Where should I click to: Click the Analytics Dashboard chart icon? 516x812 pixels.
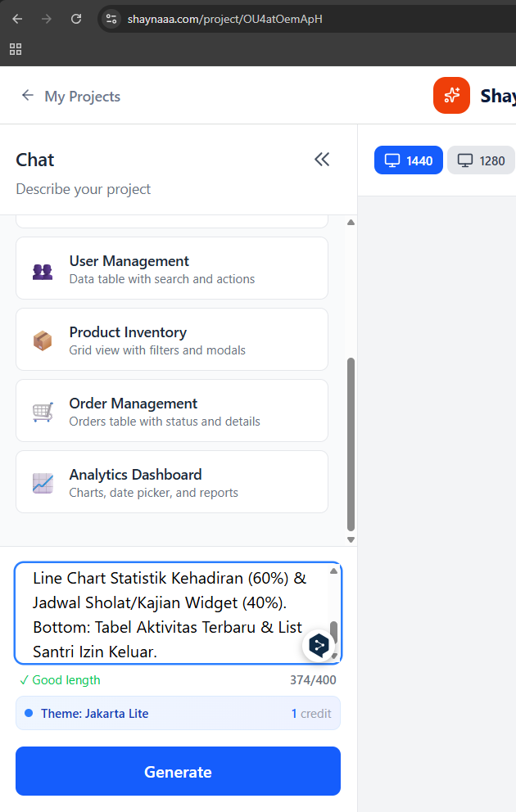point(43,483)
